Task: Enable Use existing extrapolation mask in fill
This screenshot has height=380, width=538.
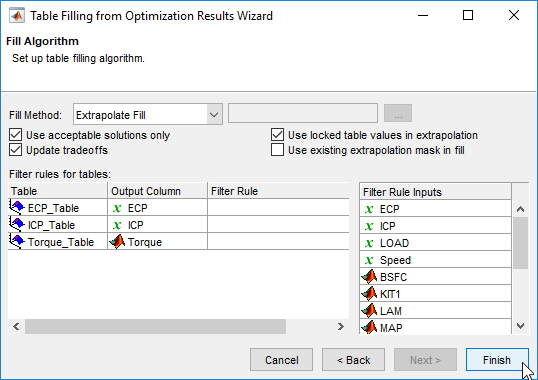Action: (x=277, y=150)
